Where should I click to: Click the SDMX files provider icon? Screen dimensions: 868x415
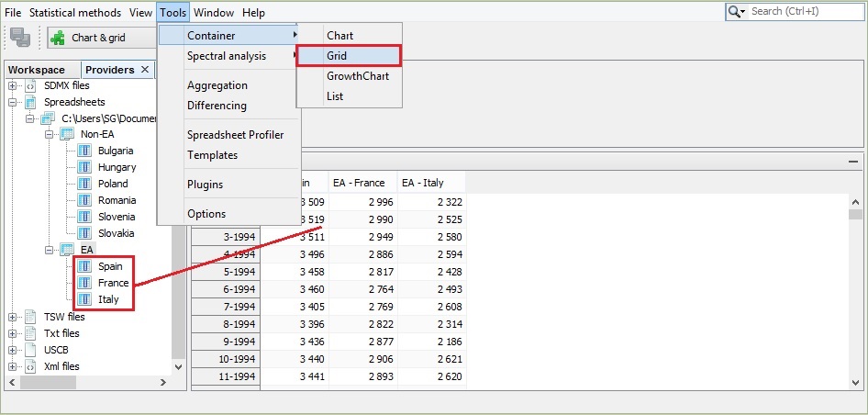click(x=30, y=85)
